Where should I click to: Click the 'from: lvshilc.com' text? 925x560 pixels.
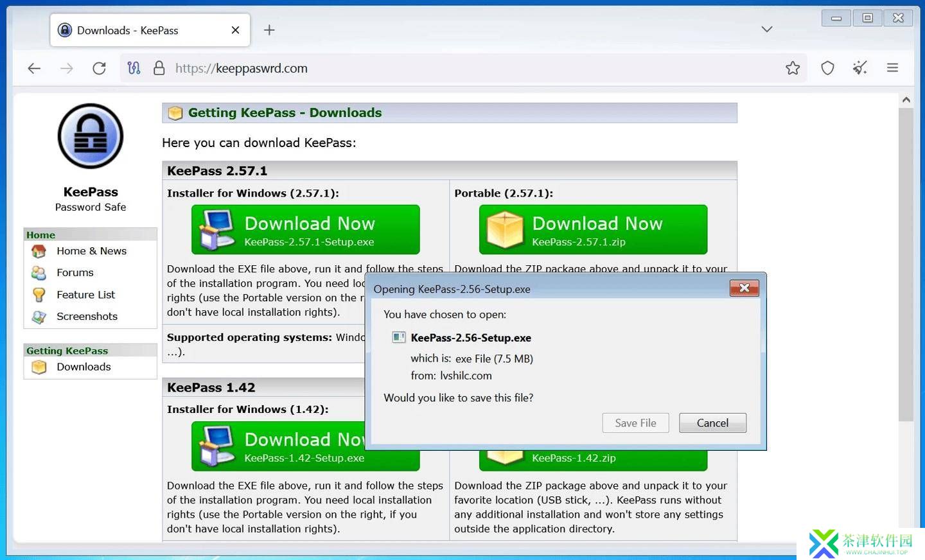tap(452, 376)
